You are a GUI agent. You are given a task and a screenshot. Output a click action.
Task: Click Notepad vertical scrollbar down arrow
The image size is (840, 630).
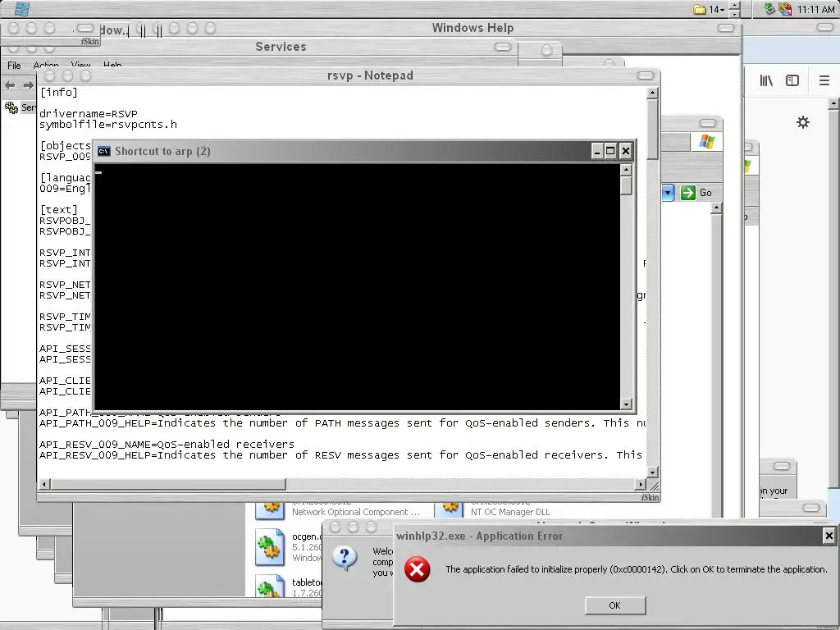point(652,472)
